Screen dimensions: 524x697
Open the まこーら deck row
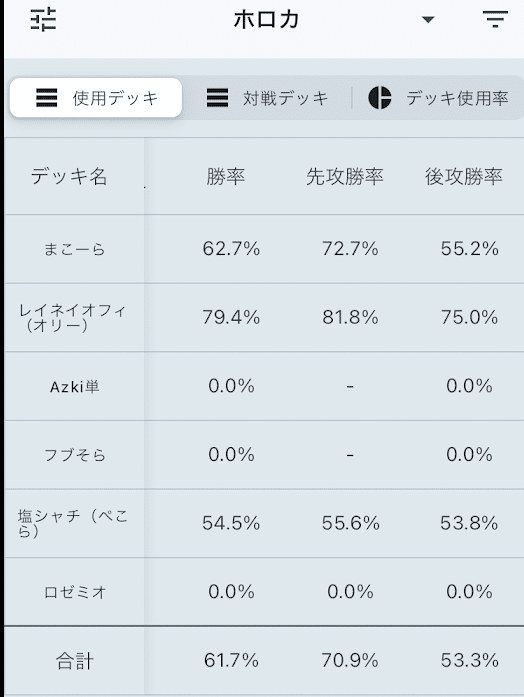pos(264,249)
